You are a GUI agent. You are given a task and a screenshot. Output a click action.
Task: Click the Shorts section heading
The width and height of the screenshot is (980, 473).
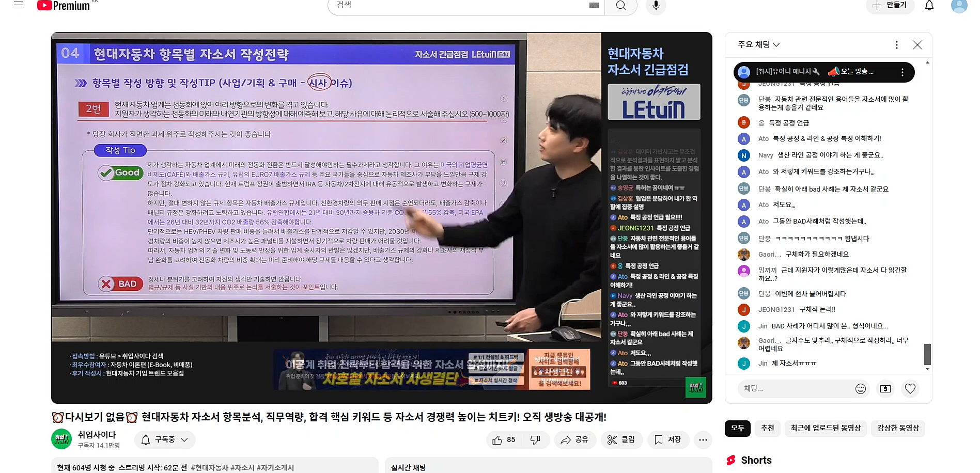click(x=756, y=460)
